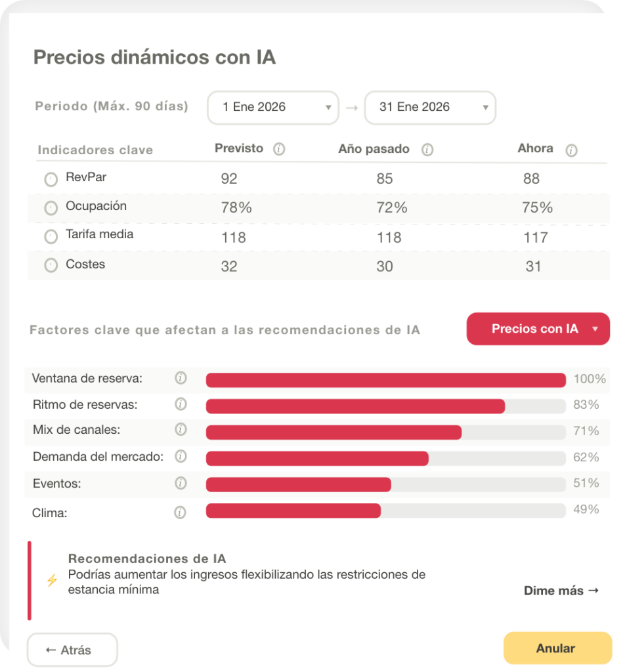Select the RevPar indicator radio button

[x=51, y=179]
